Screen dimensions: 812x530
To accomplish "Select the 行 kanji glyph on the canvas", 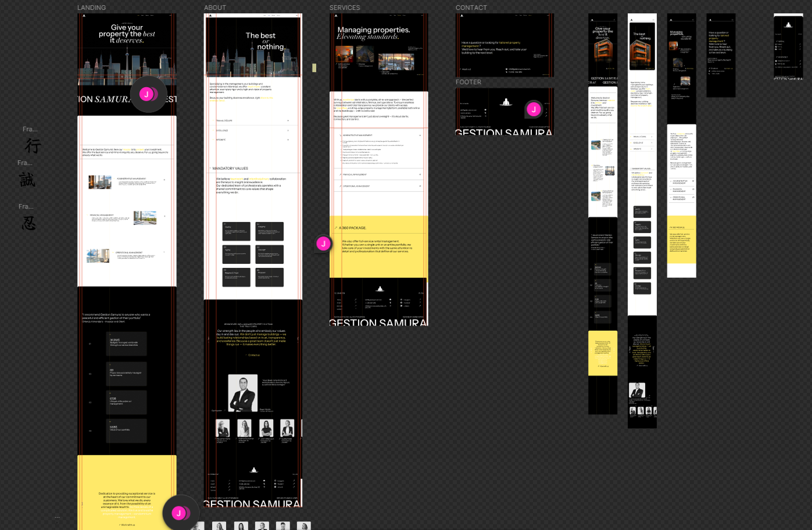I will click(x=33, y=146).
